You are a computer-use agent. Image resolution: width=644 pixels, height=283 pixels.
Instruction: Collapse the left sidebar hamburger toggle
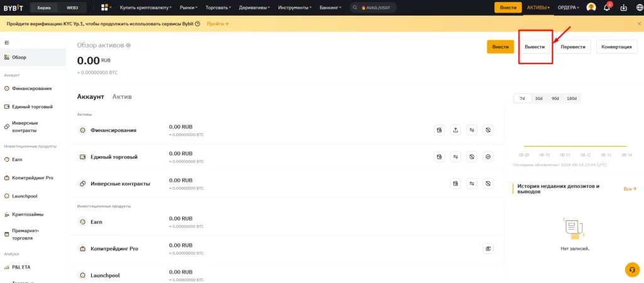click(6, 42)
